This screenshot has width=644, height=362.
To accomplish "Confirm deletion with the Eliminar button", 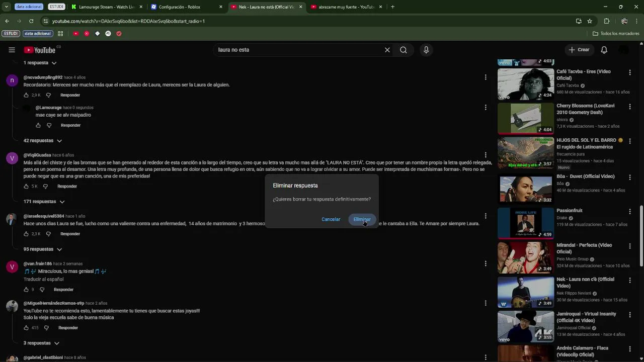I will tap(362, 219).
